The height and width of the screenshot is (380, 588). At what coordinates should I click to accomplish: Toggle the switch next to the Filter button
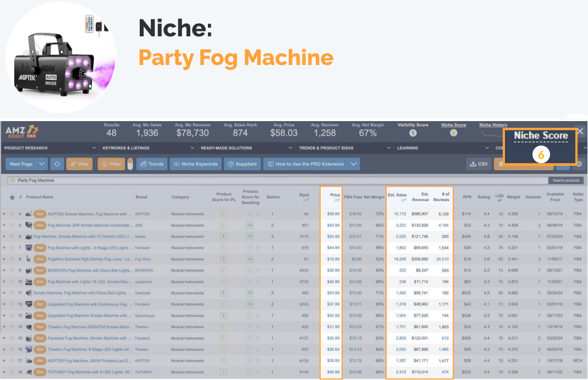coord(130,164)
